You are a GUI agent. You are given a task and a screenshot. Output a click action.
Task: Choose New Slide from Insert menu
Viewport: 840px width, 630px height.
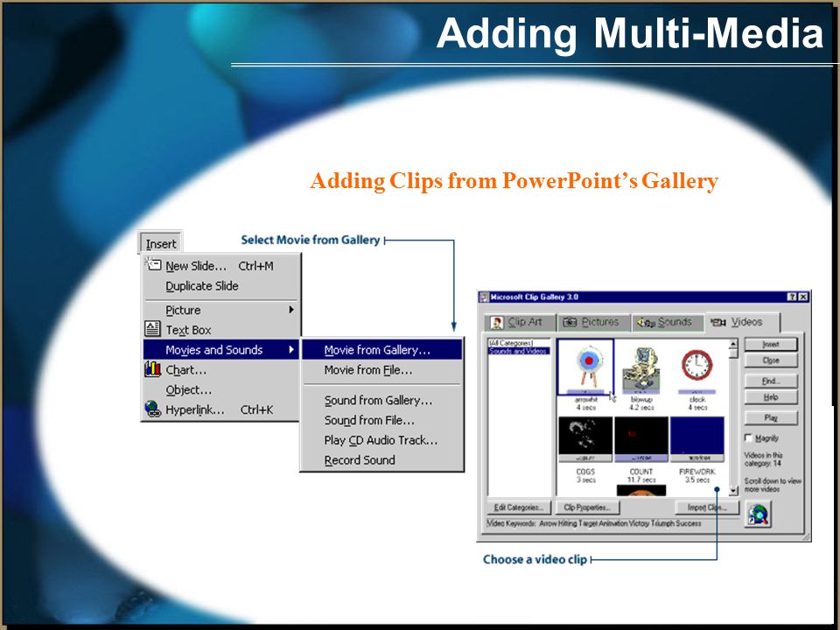click(x=220, y=266)
